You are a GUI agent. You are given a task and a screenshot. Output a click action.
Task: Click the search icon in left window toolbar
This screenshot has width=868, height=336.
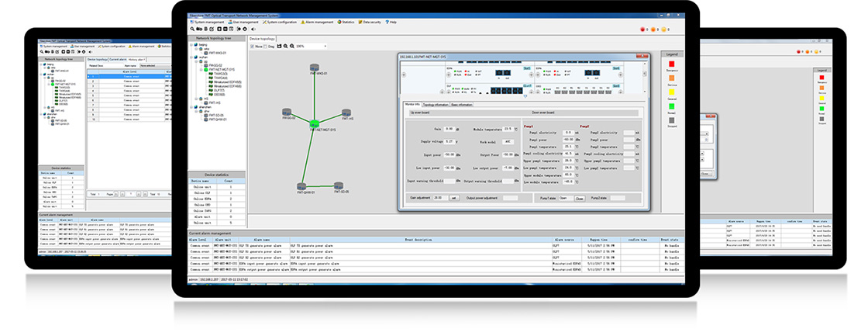click(x=42, y=51)
